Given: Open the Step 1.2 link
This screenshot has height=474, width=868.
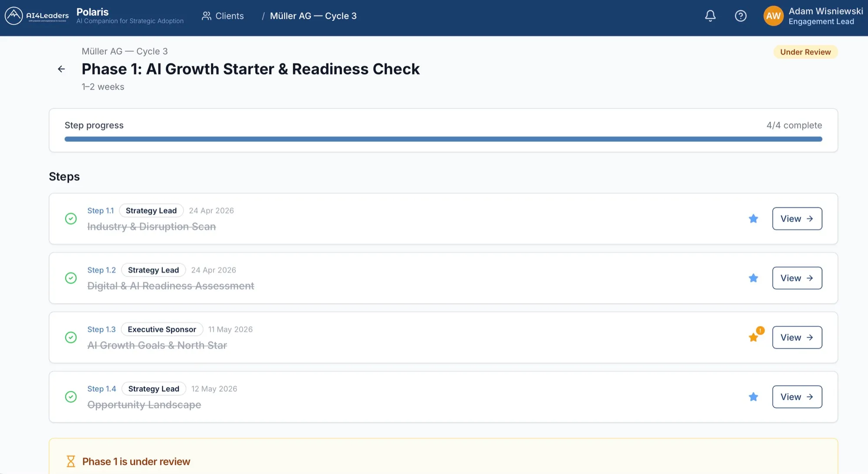Looking at the screenshot, I should [102, 270].
